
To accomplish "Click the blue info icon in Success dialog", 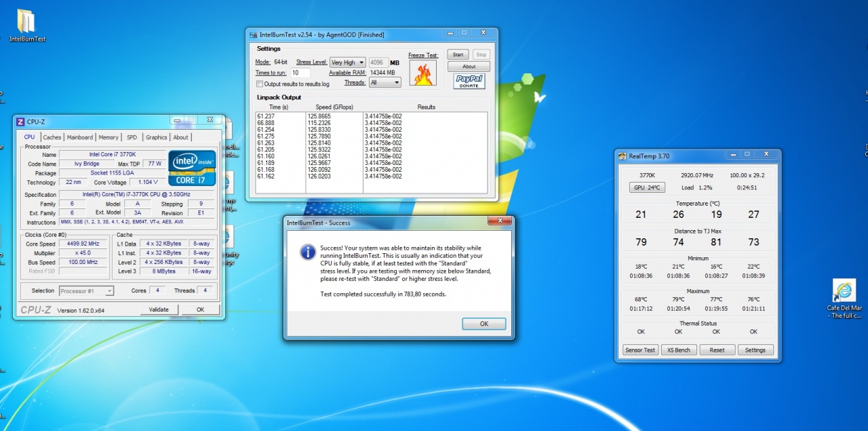I will 307,252.
